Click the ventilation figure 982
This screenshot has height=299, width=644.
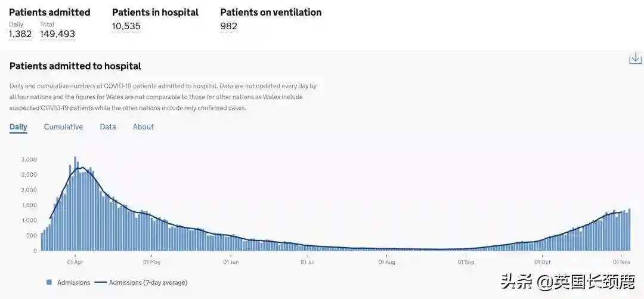228,26
